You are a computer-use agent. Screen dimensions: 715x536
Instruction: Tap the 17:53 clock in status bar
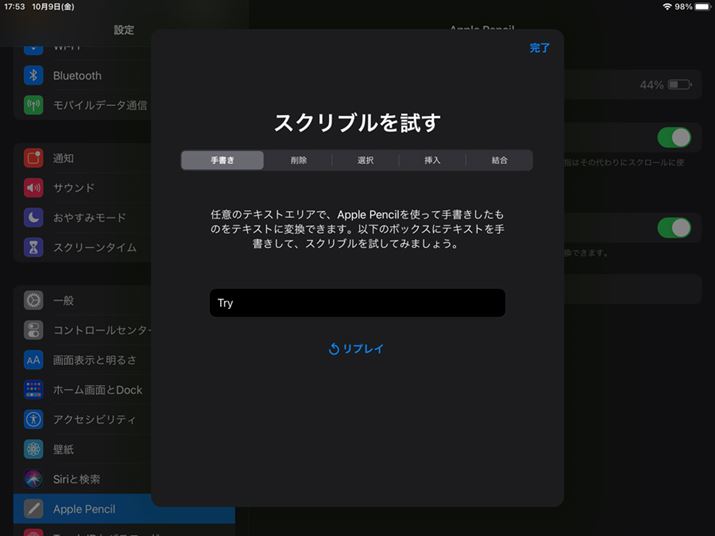(x=14, y=6)
